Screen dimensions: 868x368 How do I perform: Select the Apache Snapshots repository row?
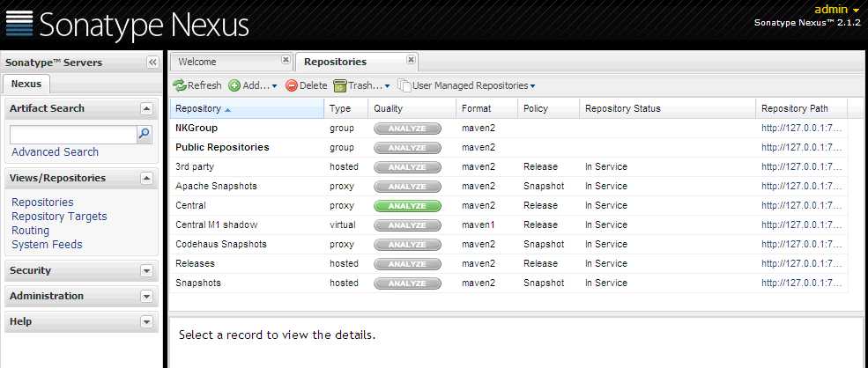pos(508,187)
